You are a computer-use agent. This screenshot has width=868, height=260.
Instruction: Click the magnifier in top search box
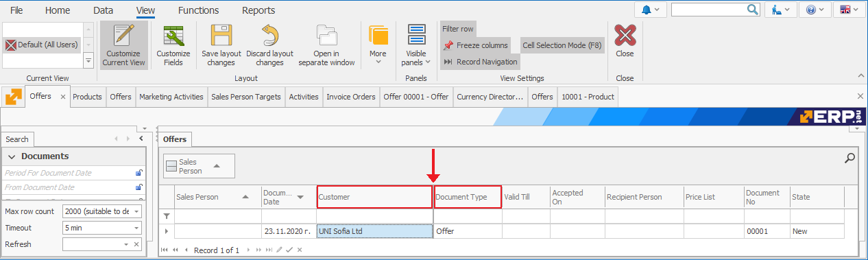point(753,10)
